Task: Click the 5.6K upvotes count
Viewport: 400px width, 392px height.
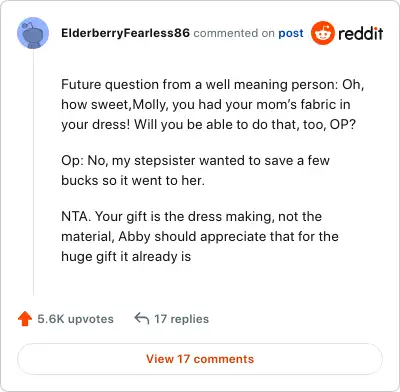Action: click(75, 319)
